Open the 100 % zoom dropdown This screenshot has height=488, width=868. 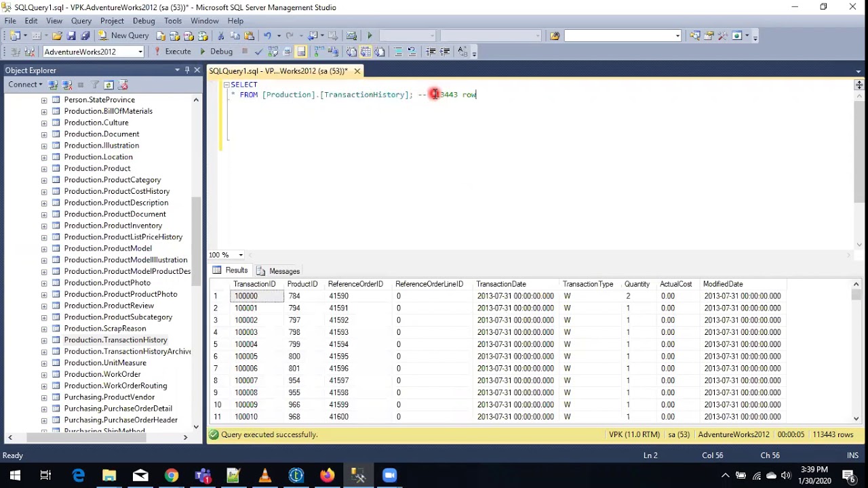241,255
